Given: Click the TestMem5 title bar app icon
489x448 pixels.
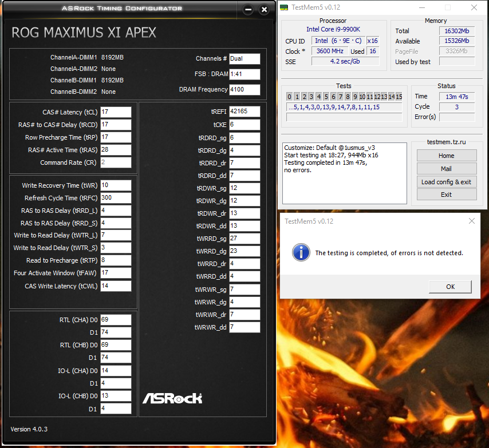Looking at the screenshot, I should click(x=284, y=7).
